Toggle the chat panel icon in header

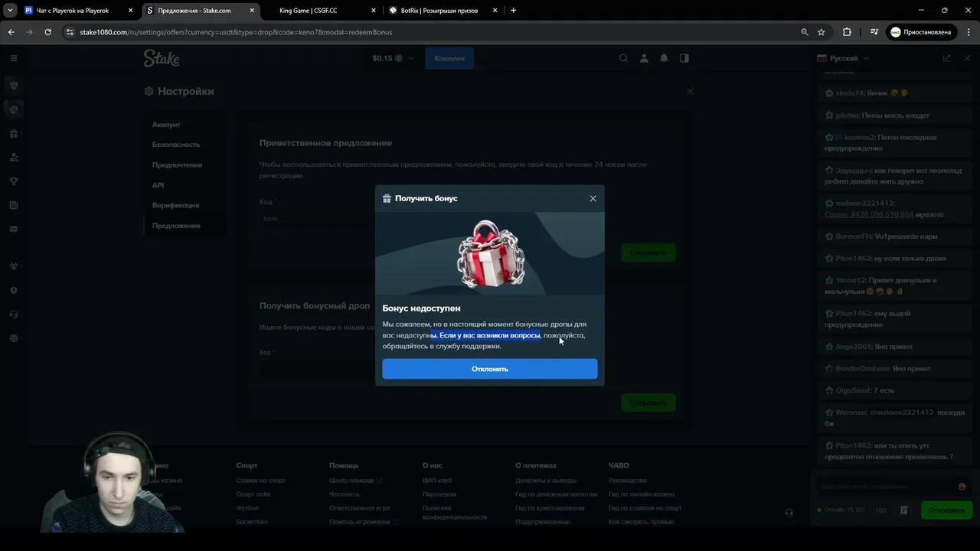tap(684, 58)
